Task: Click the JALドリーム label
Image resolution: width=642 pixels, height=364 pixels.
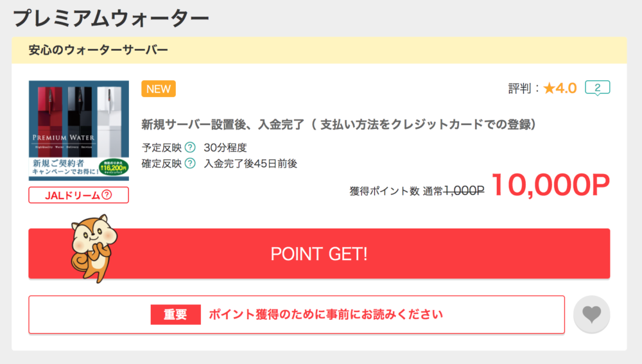Action: [73, 195]
